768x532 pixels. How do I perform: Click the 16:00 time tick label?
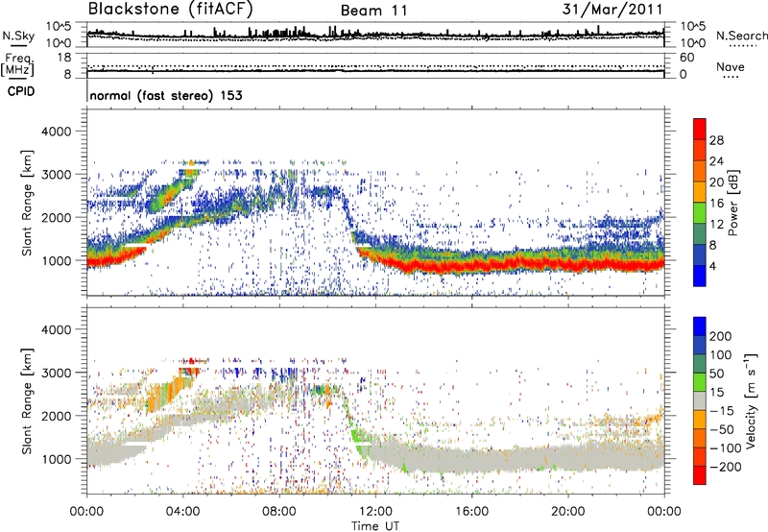(471, 512)
